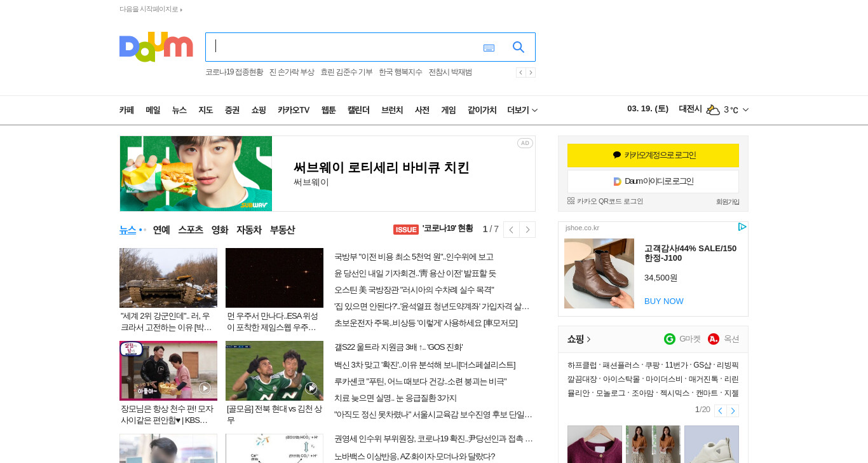Viewport: 868px width, 463px height.
Task: Open the '코로나19' 현황 issue link
Action: coord(448,229)
